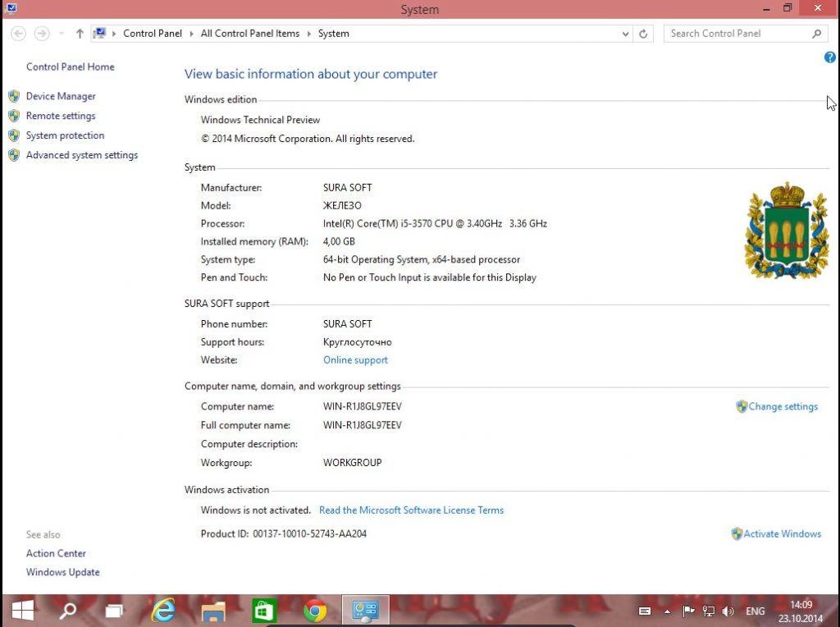Click the shield icon next to Activate Windows
The width and height of the screenshot is (840, 627).
click(737, 533)
